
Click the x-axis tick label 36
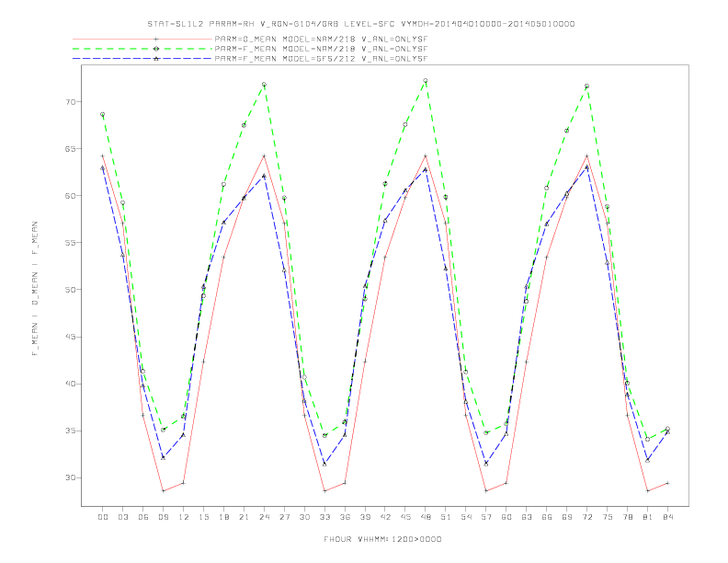345,517
